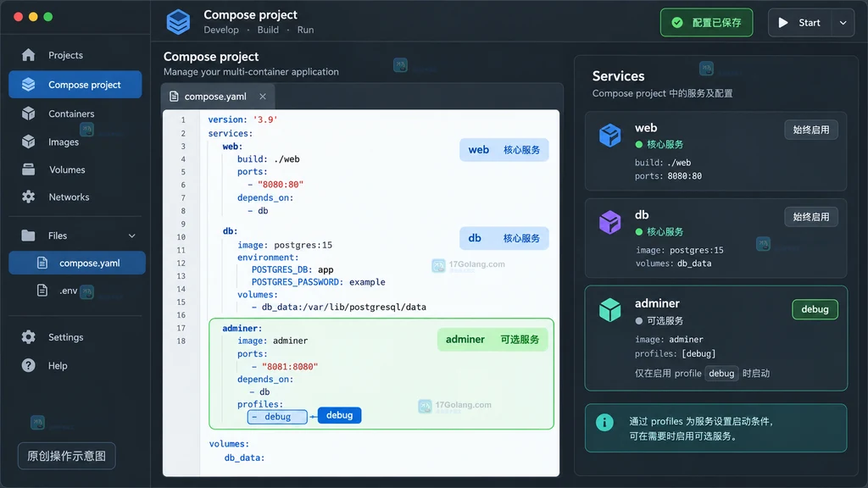
Task: Click the 原创操作示意图 button
Action: (x=66, y=456)
